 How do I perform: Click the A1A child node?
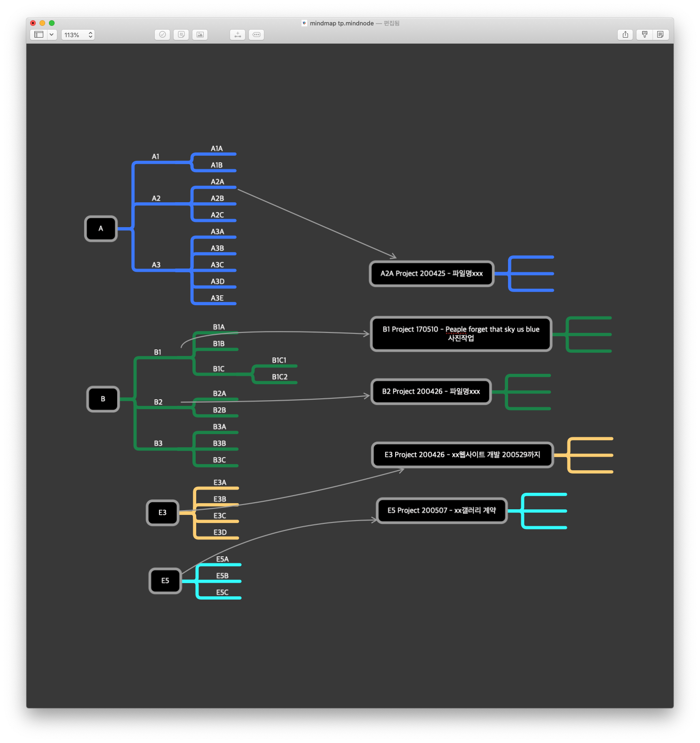tap(216, 149)
